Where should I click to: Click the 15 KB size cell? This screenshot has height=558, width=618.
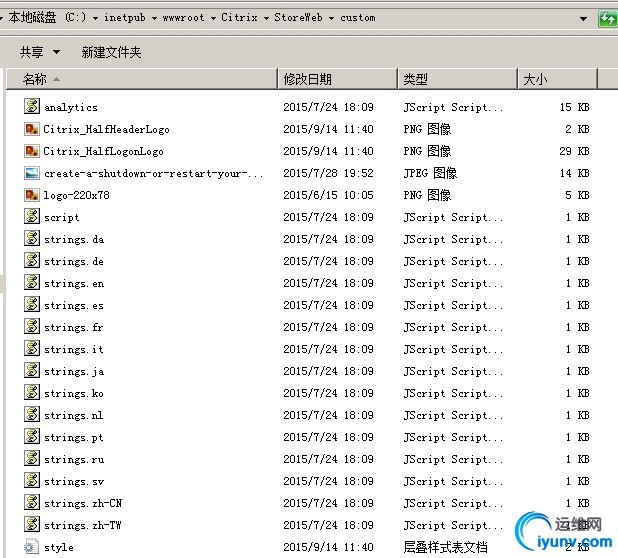pos(574,107)
